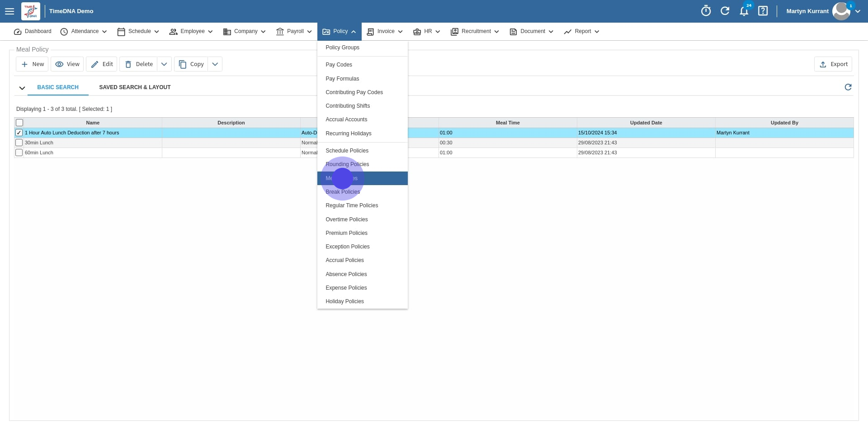Collapse the Policy menu
This screenshot has width=868, height=434.
(x=340, y=31)
